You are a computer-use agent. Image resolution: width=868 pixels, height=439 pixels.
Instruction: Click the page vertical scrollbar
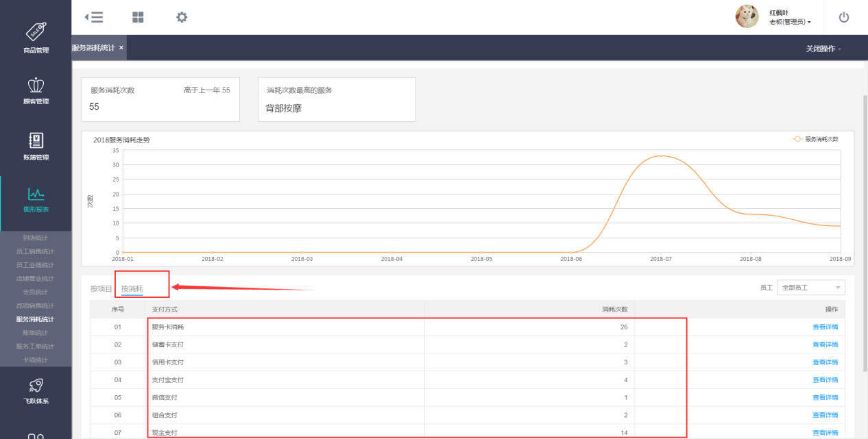pyautogui.click(x=865, y=233)
